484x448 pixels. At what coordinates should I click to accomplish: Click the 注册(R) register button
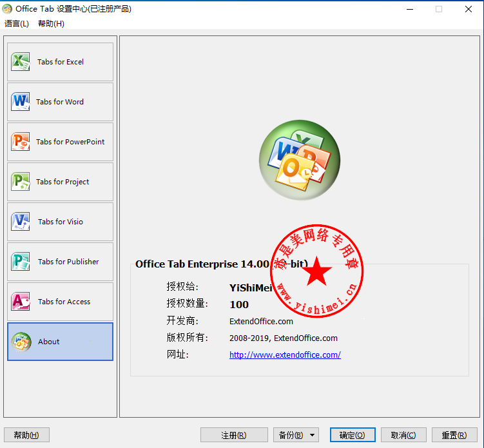pyautogui.click(x=234, y=435)
